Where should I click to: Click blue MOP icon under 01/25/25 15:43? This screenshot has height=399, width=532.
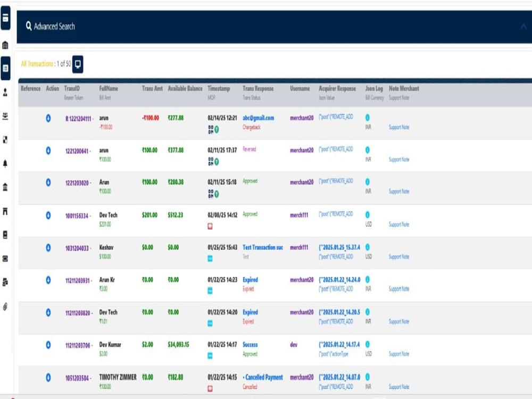[x=210, y=259]
